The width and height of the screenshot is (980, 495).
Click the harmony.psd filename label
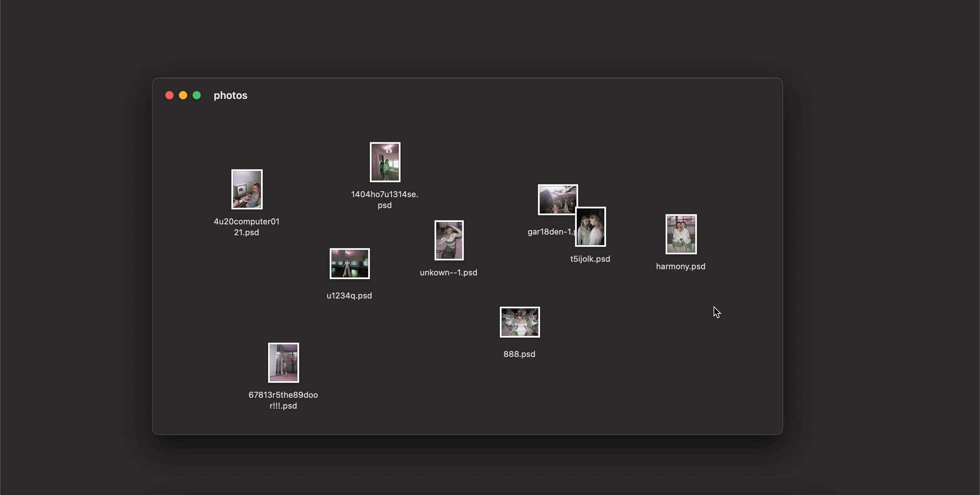pyautogui.click(x=681, y=267)
